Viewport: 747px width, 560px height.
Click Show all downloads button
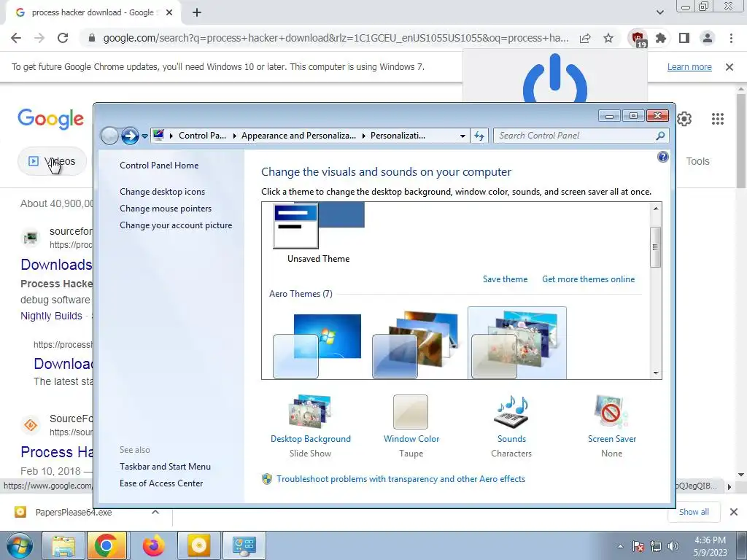tap(694, 512)
